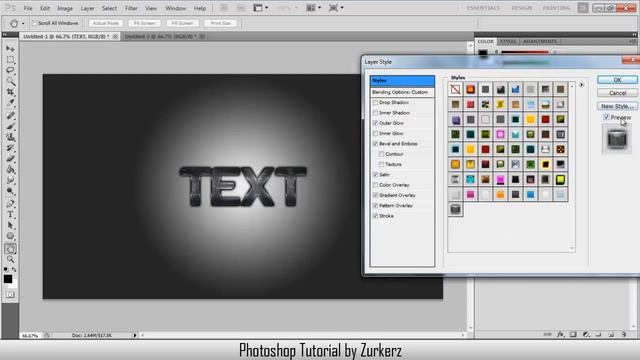This screenshot has height=360, width=640.
Task: Select the Pen tool
Action: click(x=10, y=204)
